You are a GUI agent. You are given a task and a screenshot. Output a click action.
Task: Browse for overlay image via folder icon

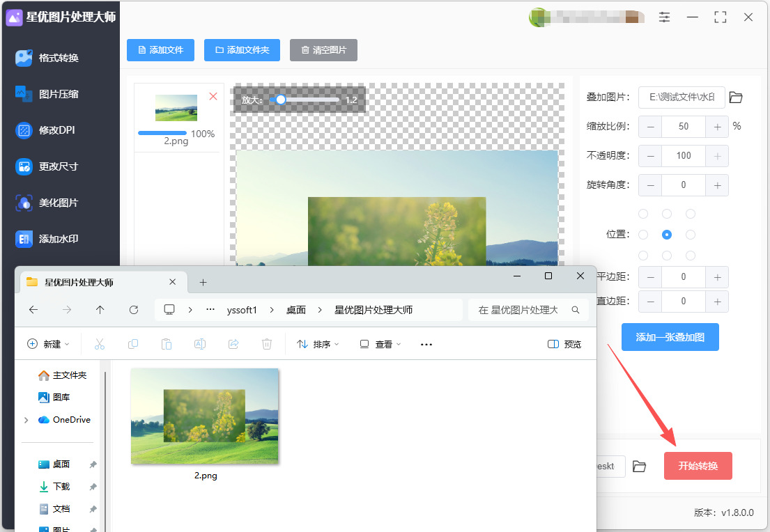click(x=736, y=97)
